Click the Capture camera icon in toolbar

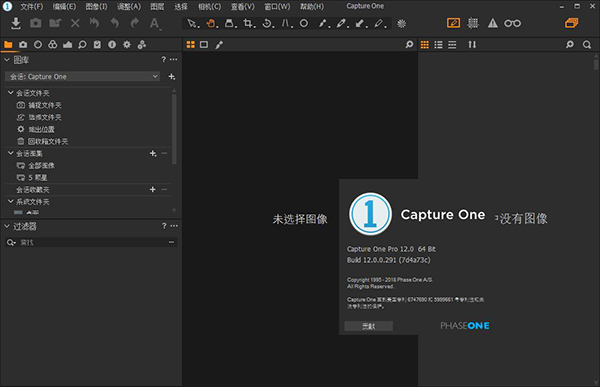coord(36,23)
